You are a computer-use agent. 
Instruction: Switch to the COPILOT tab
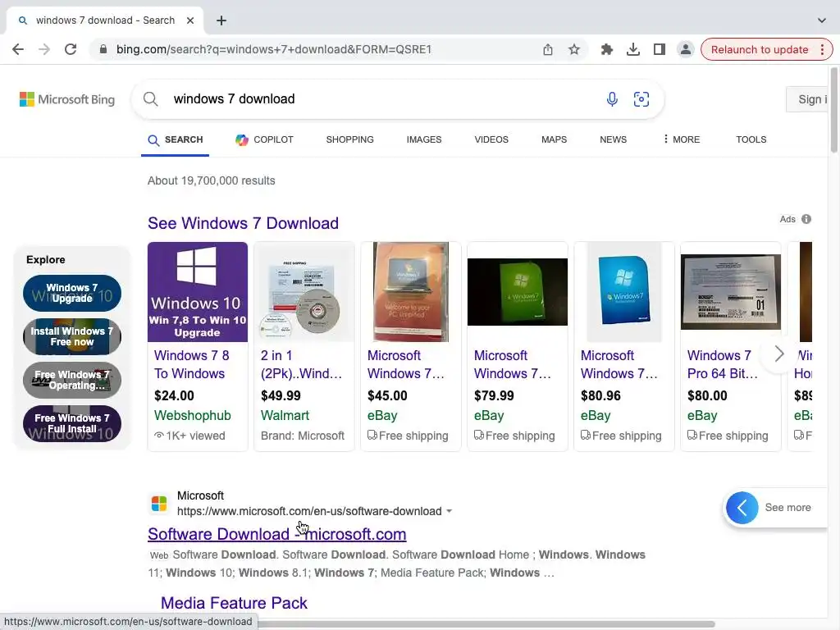click(264, 139)
